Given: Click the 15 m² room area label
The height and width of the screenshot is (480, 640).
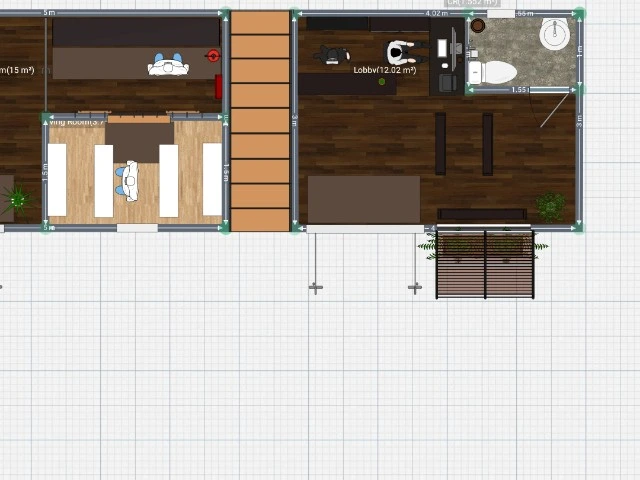Looking at the screenshot, I should tap(18, 70).
